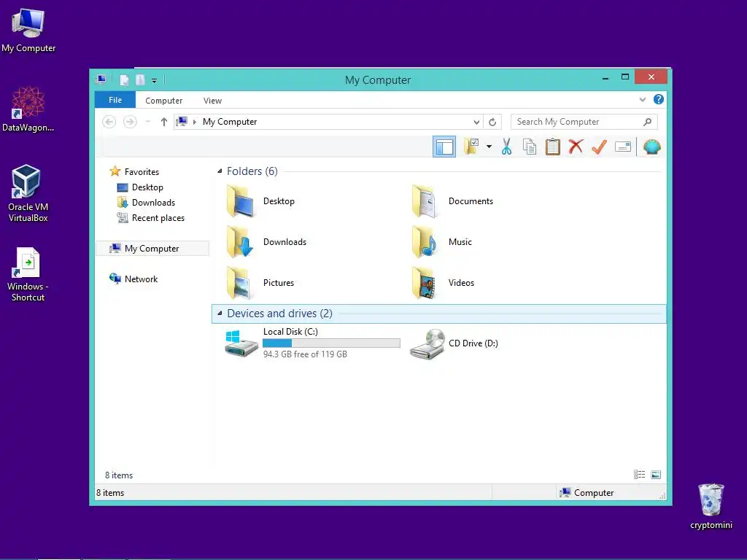
Task: Open the Customize Quick Access Toolbar dropdown
Action: coord(154,80)
